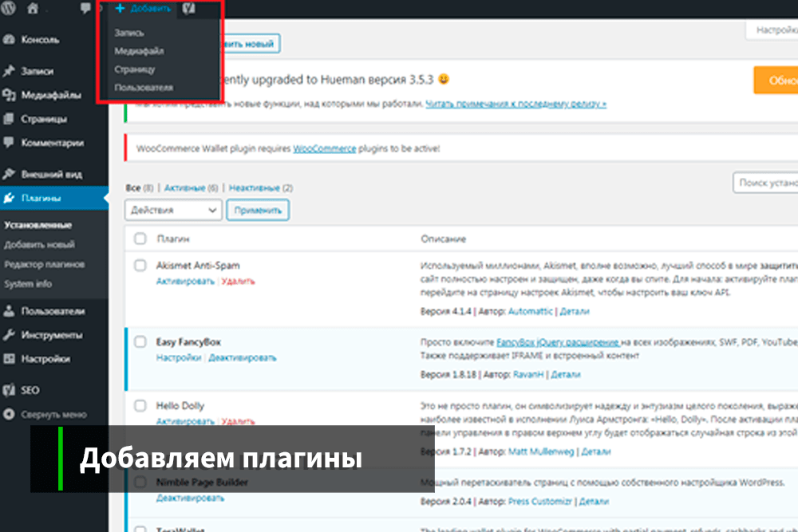Screen dimensions: 798x532
Task: Click the Инструменты wrench icon
Action: pyautogui.click(x=9, y=335)
